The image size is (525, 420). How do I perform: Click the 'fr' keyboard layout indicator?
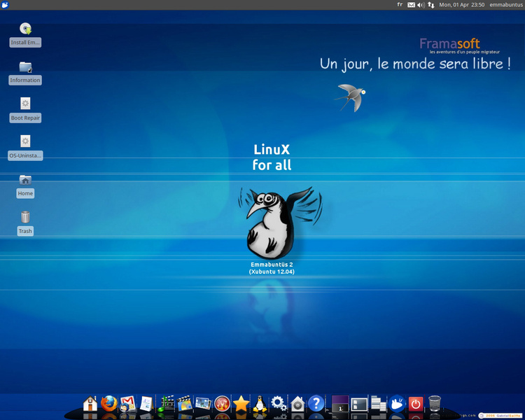pos(400,5)
